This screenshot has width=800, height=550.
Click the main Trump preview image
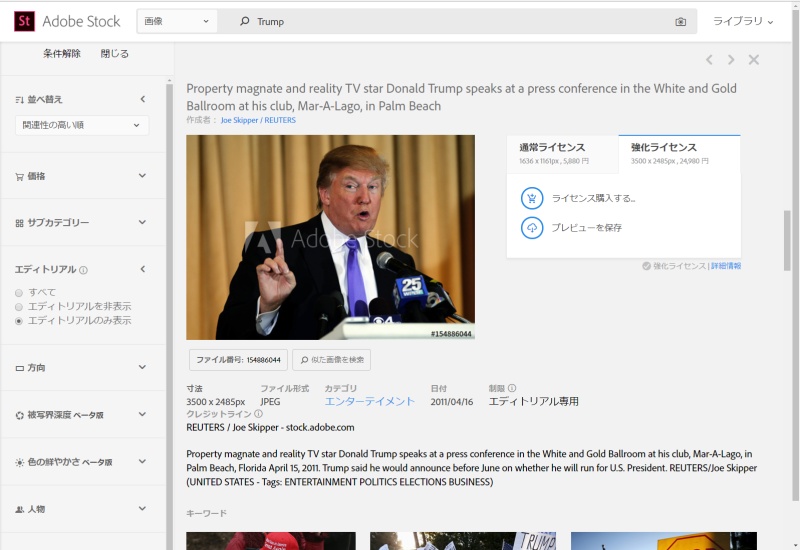(x=330, y=237)
